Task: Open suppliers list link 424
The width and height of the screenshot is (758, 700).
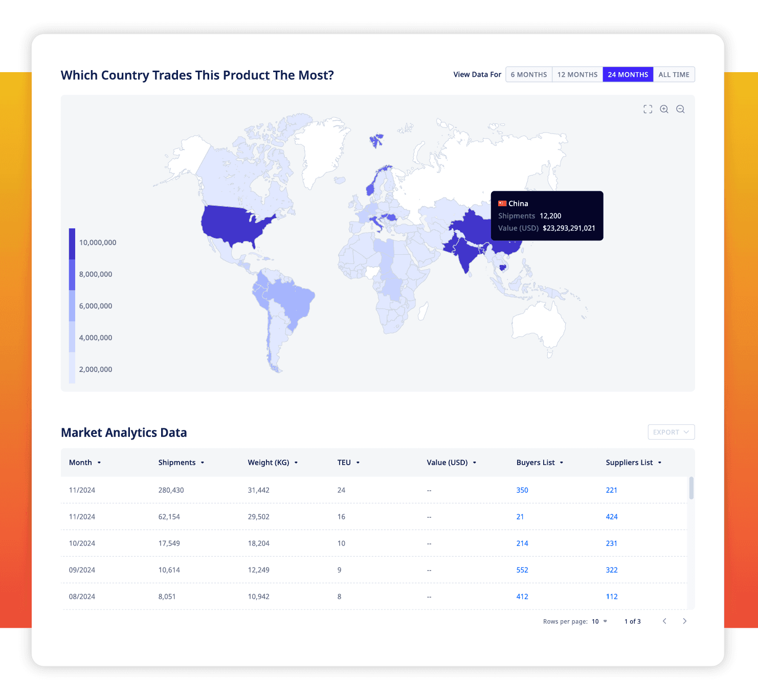Action: point(612,517)
